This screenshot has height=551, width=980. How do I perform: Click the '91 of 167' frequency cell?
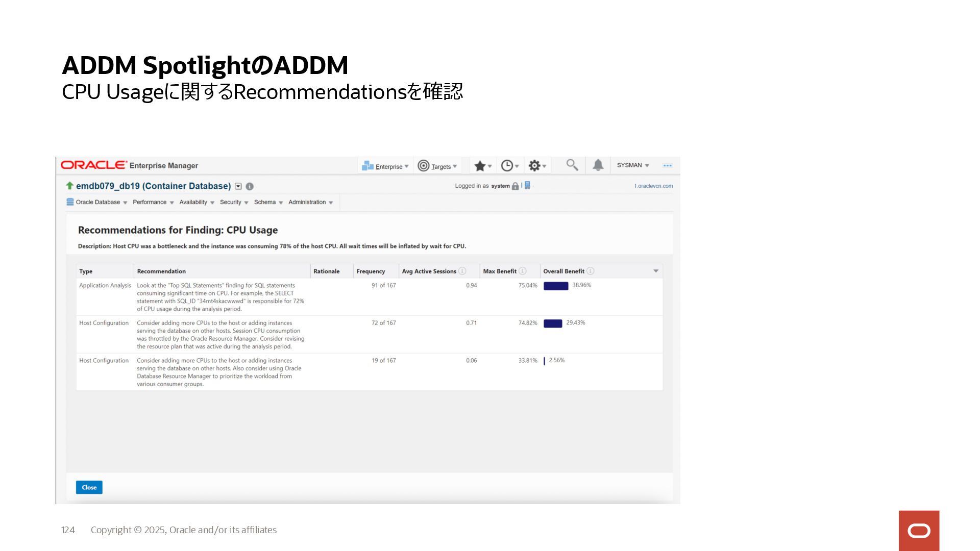coord(383,285)
